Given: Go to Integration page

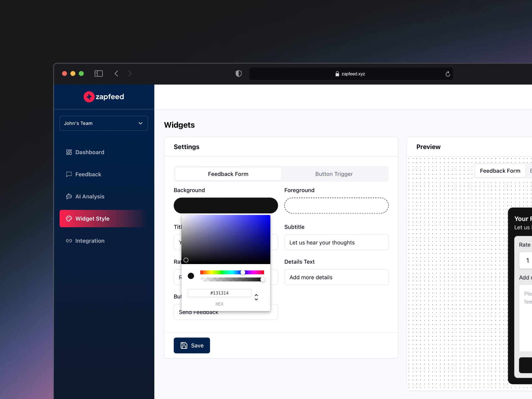Looking at the screenshot, I should (x=89, y=241).
